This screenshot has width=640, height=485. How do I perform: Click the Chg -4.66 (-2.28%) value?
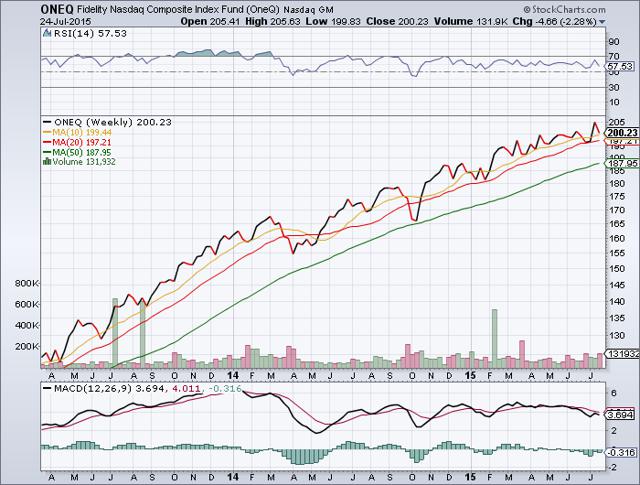pos(555,22)
